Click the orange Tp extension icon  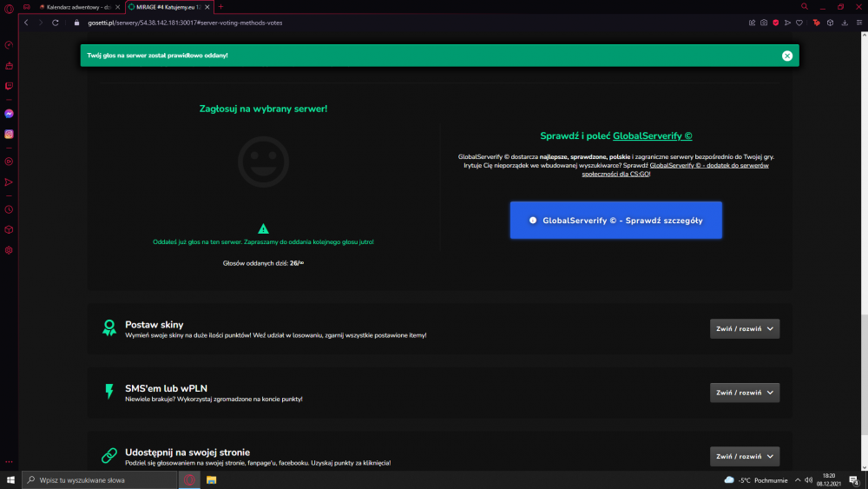click(x=817, y=23)
